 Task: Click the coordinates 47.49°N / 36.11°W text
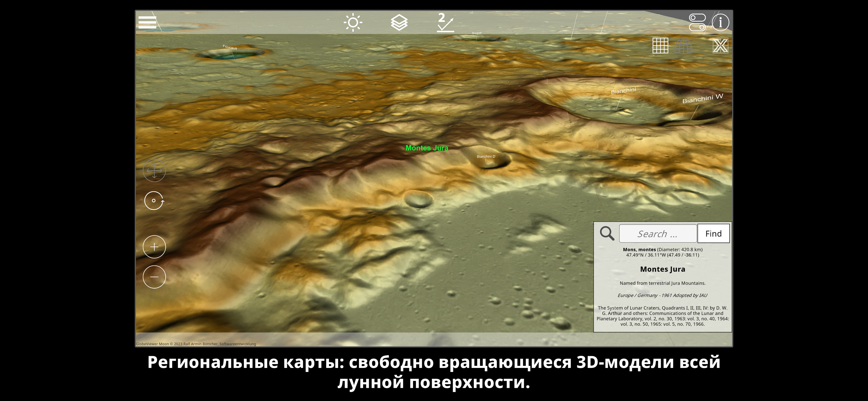coord(662,255)
